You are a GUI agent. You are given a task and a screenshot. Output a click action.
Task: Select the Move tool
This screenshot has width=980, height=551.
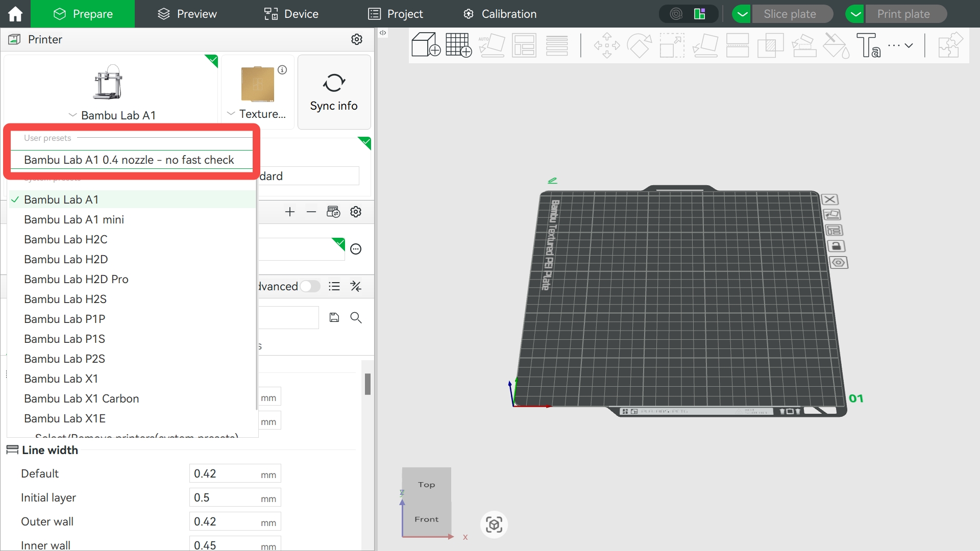coord(607,45)
